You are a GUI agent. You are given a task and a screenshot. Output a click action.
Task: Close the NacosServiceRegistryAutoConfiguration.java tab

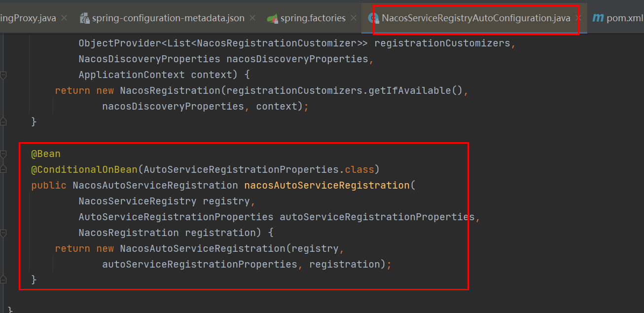pyautogui.click(x=578, y=18)
